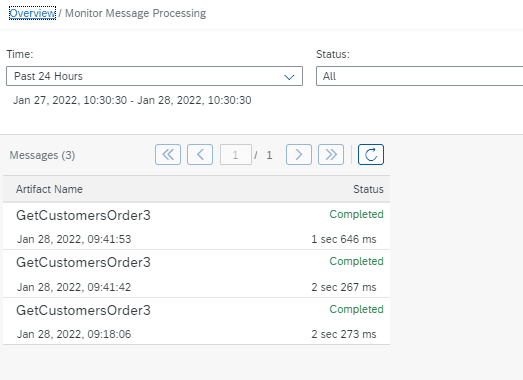Open the Status filter dropdown
This screenshot has width=523, height=380.
tap(420, 76)
